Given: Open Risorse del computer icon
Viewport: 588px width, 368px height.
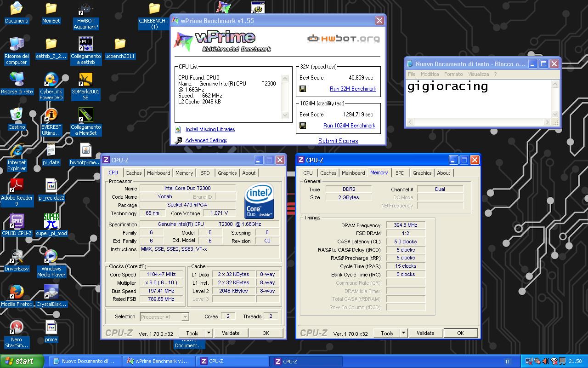Looking at the screenshot, I should (17, 51).
